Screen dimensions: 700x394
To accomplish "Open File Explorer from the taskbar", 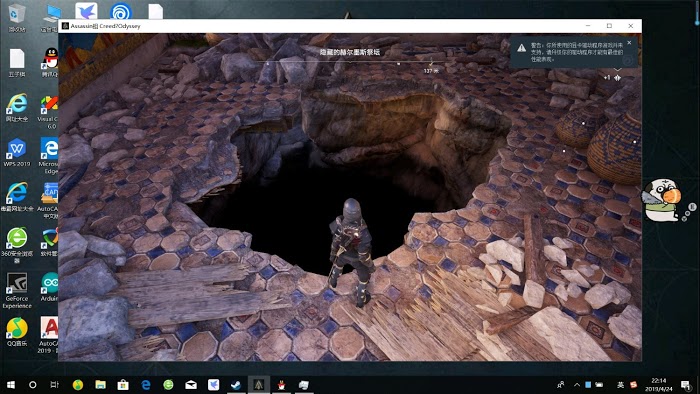I will [x=100, y=385].
